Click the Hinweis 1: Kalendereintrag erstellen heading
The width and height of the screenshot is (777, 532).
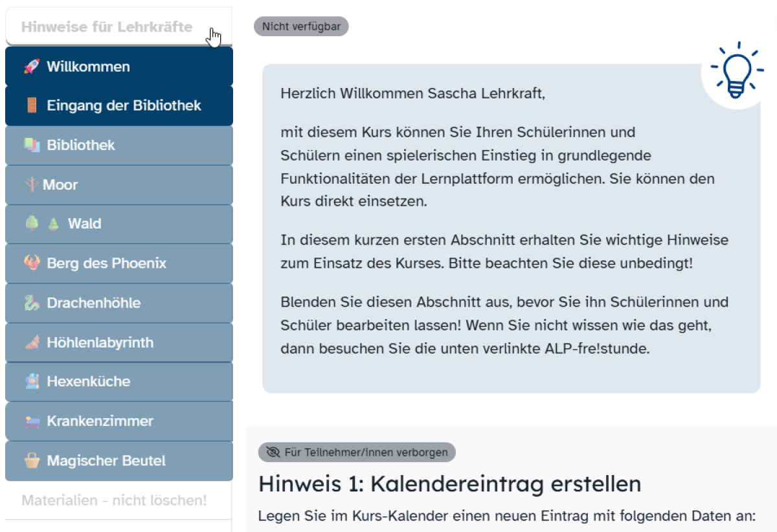coord(449,483)
